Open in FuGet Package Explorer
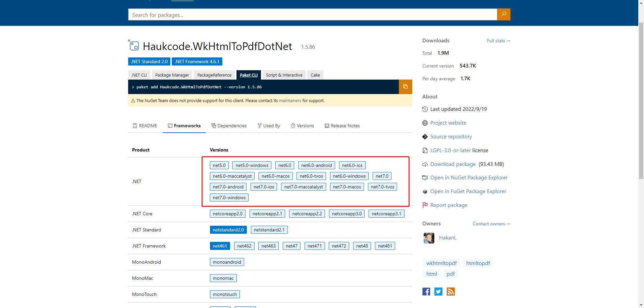Viewport: 644px width, 308px height. (x=468, y=191)
